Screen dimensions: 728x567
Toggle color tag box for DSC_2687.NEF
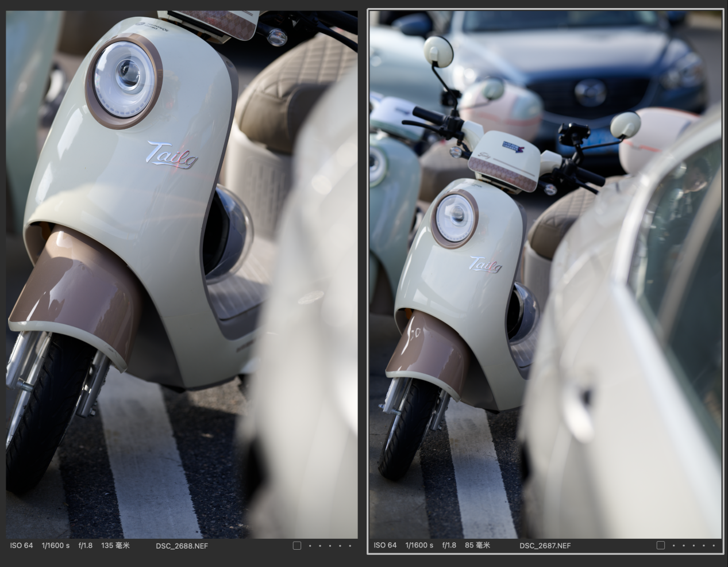click(660, 546)
